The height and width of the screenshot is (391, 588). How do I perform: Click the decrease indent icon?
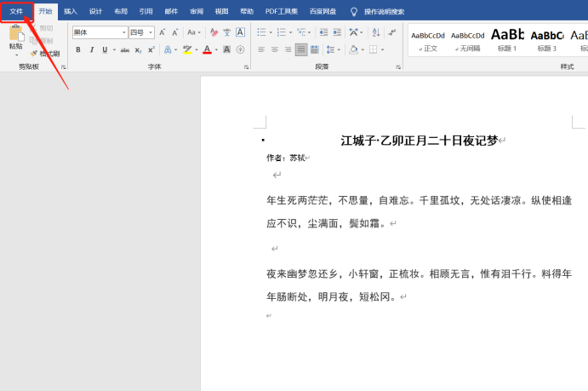pos(323,32)
